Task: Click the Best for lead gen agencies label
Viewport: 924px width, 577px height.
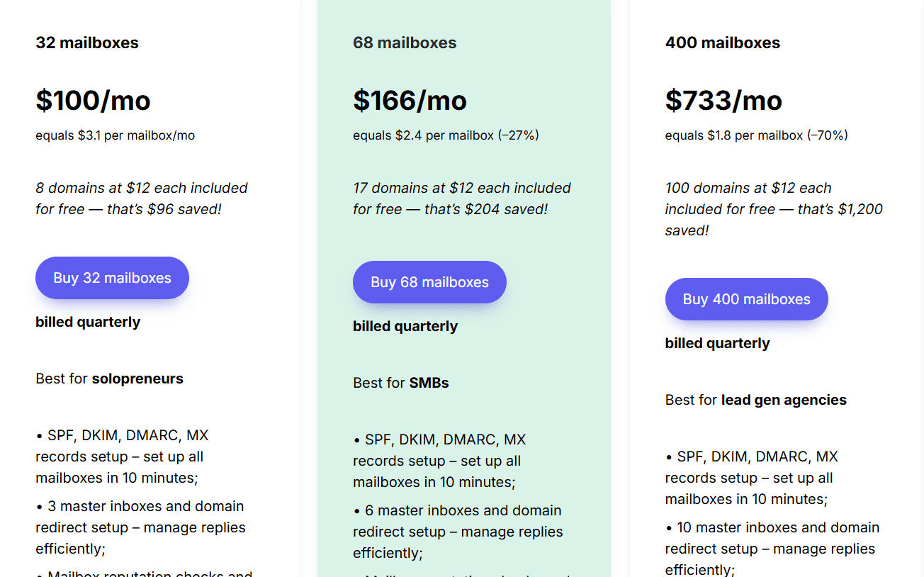Action: point(755,399)
